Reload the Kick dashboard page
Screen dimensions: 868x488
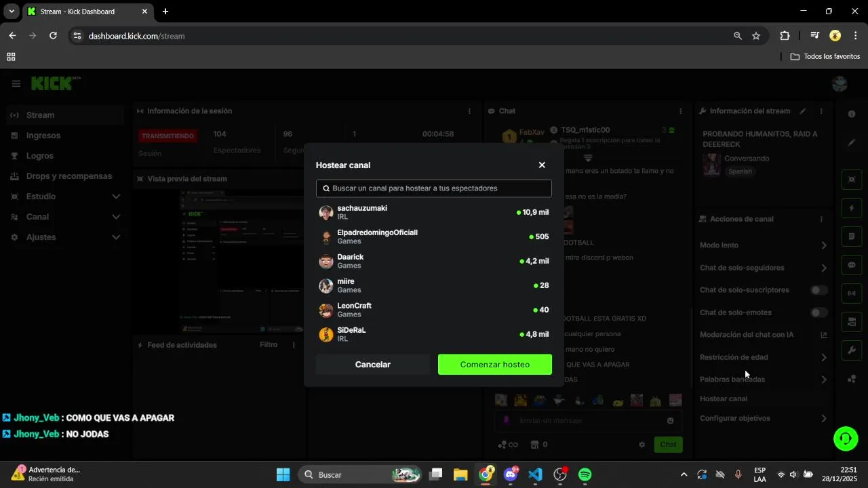pyautogui.click(x=53, y=36)
